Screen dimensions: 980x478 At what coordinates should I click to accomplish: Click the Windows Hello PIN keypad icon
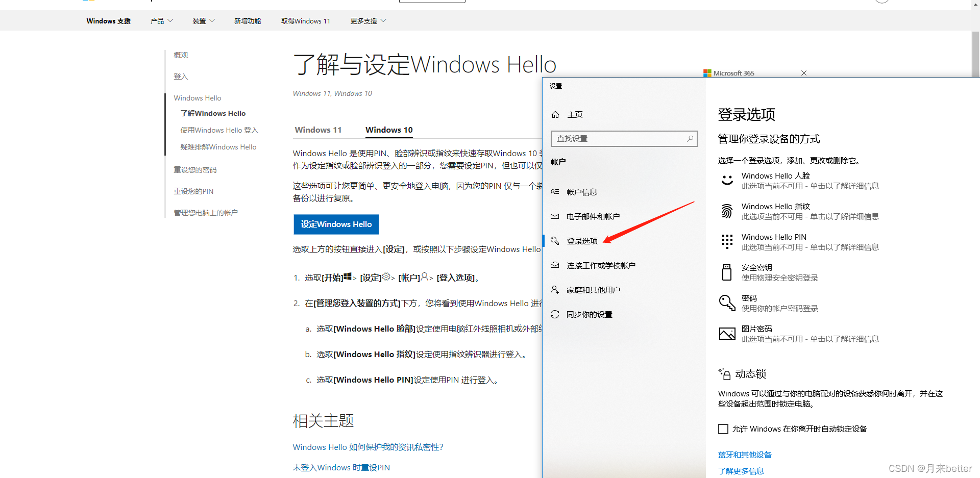(727, 242)
